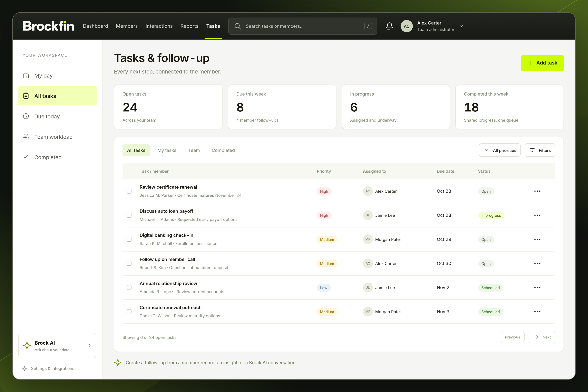The width and height of the screenshot is (588, 392).
Task: Check the Certificate renewal outreach checkbox
Action: pos(129,312)
